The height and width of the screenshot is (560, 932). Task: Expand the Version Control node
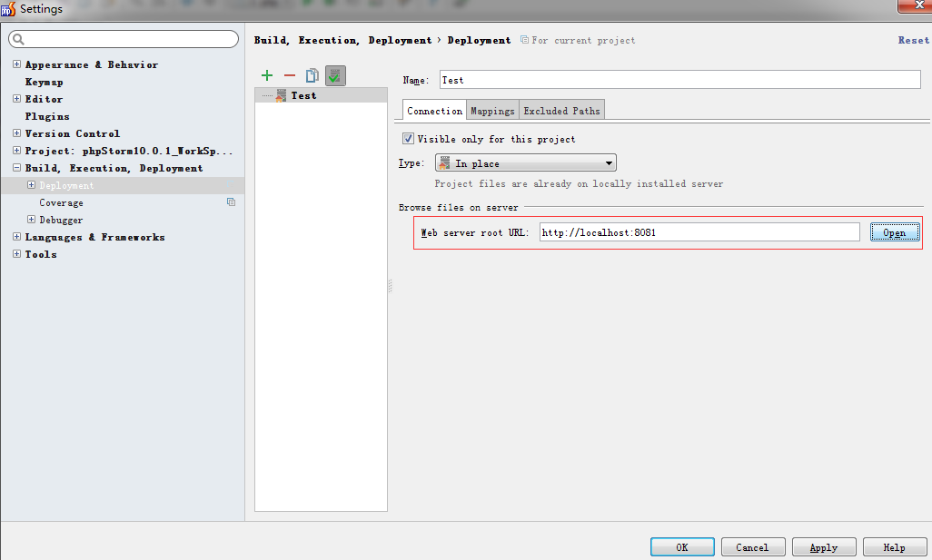point(16,133)
